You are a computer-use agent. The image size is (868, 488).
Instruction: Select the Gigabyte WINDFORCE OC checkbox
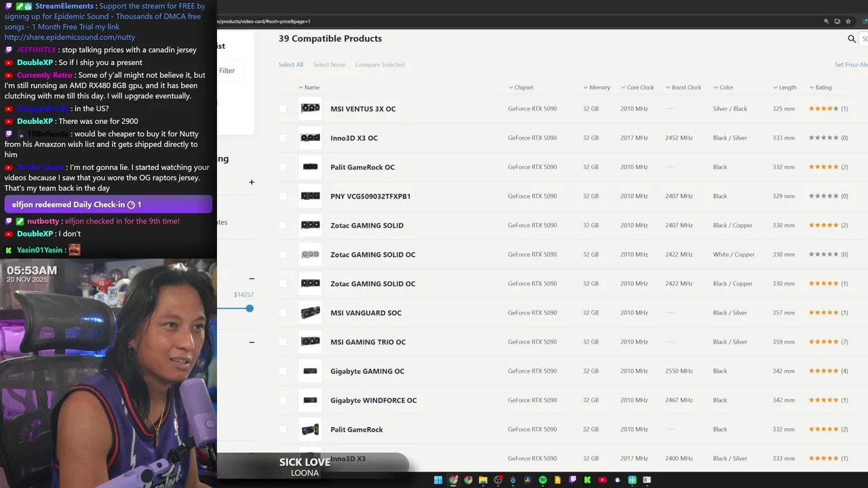(x=283, y=400)
